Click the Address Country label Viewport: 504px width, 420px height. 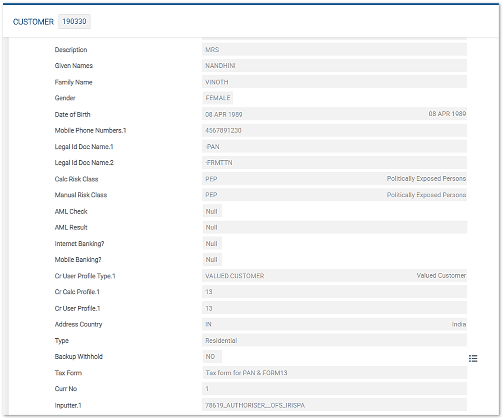[x=78, y=324]
